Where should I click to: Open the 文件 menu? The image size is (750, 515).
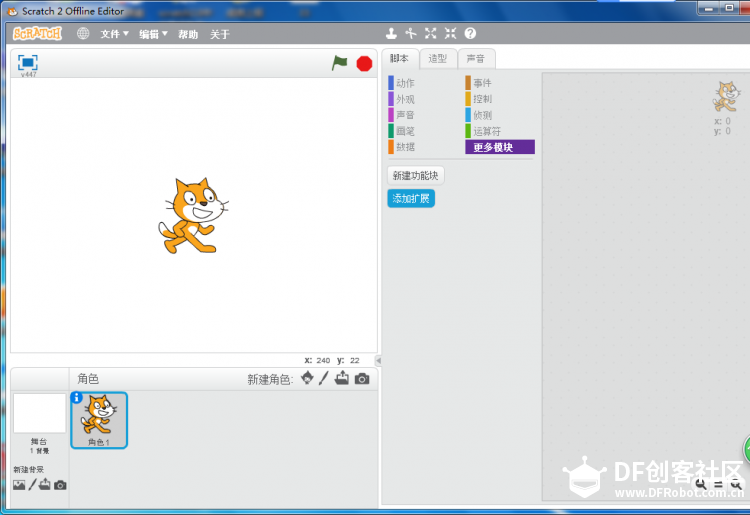click(114, 34)
